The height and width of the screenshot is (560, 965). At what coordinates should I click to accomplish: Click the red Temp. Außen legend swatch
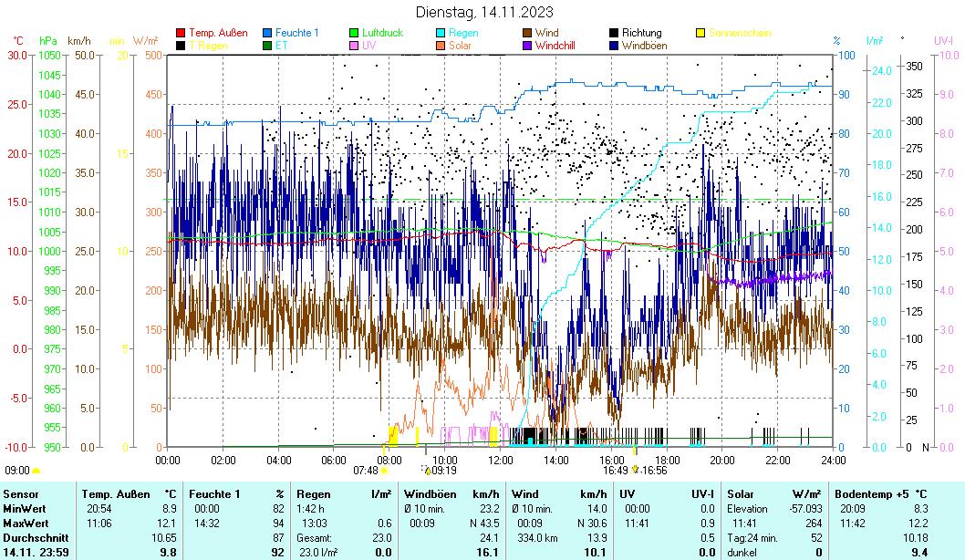181,33
